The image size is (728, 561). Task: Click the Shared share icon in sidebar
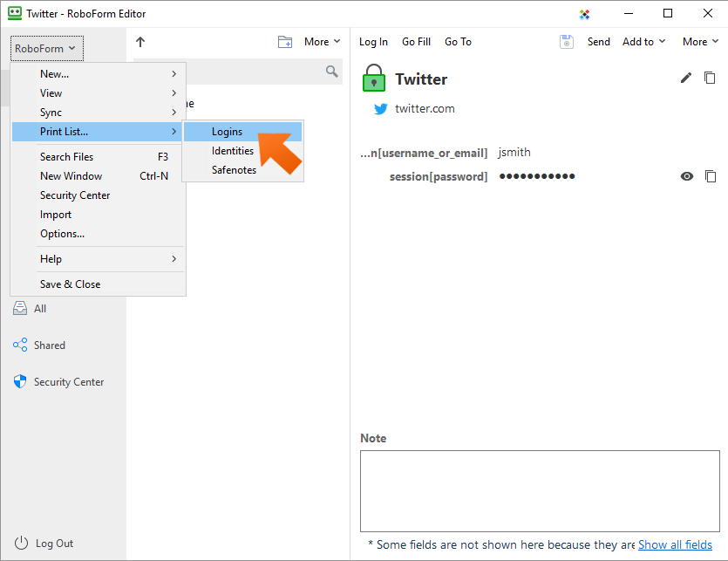20,345
